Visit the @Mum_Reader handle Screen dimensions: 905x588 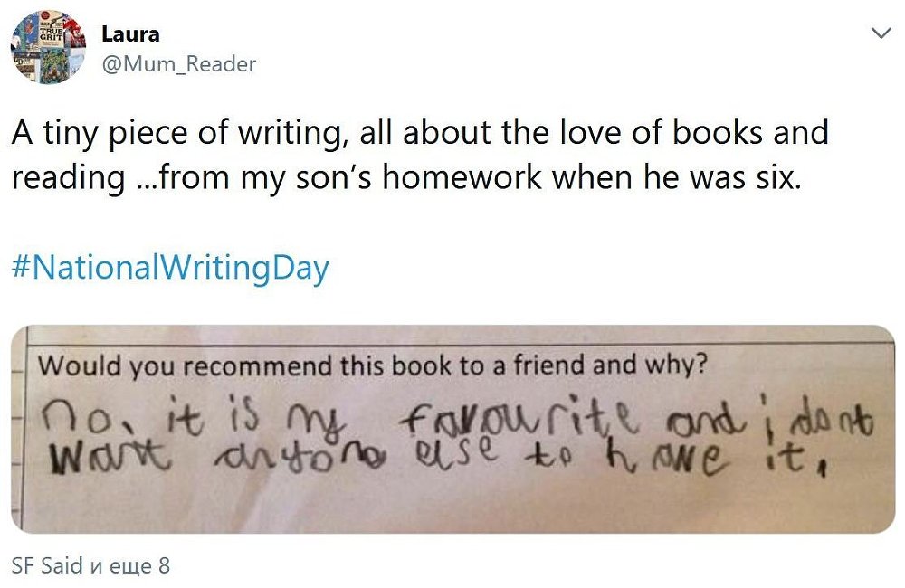coord(178,63)
